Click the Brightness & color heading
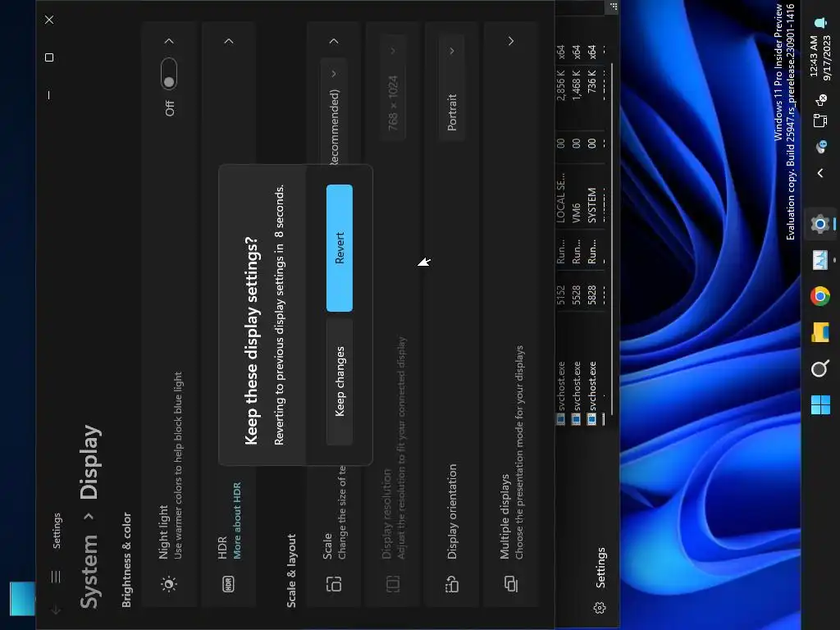The image size is (840, 630). (126, 559)
